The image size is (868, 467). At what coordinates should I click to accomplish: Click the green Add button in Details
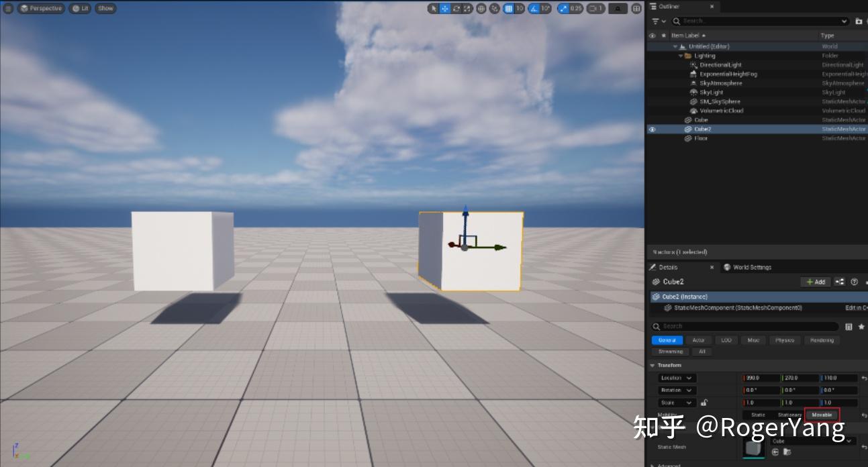click(x=816, y=282)
